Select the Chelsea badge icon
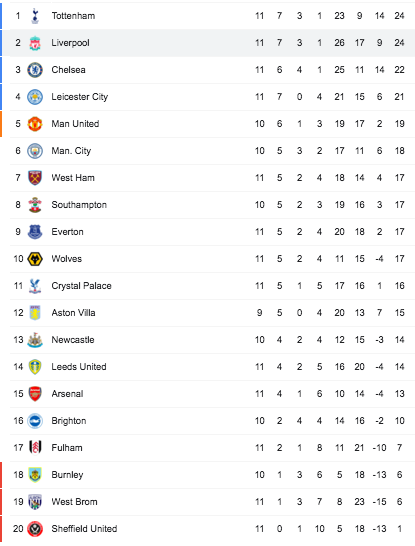Image resolution: width=415 pixels, height=546 pixels. tap(35, 70)
